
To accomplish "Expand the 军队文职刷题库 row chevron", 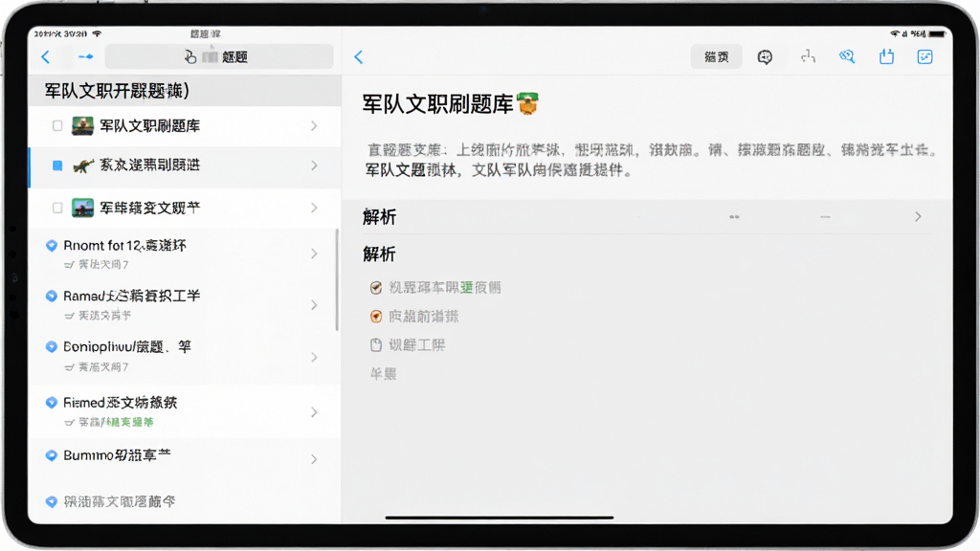I will (314, 125).
